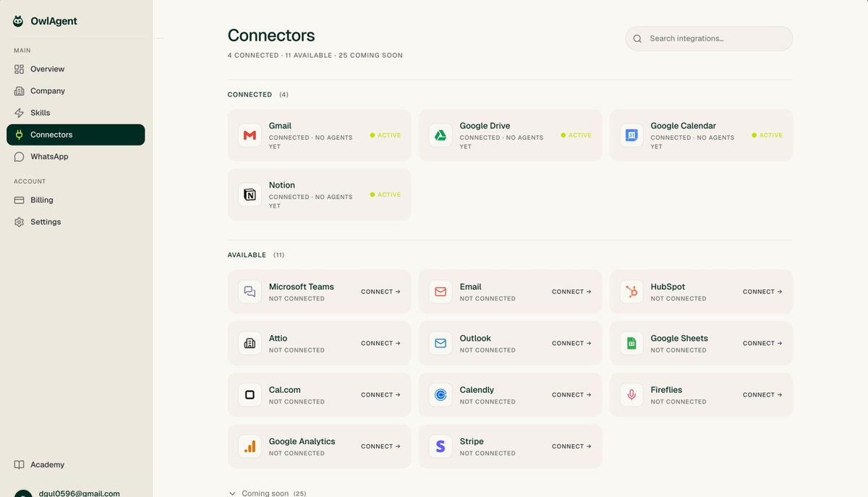Viewport: 868px width, 497px height.
Task: Click the Notion card title
Action: pos(282,185)
